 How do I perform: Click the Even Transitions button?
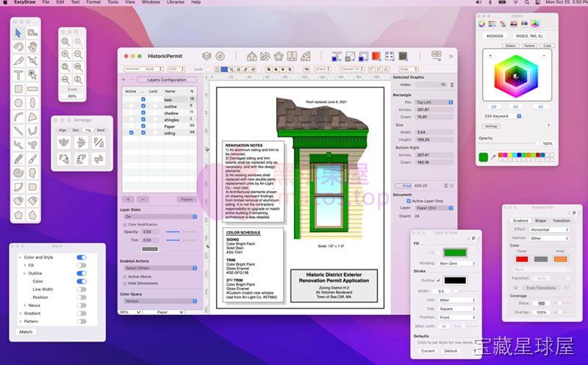541,288
